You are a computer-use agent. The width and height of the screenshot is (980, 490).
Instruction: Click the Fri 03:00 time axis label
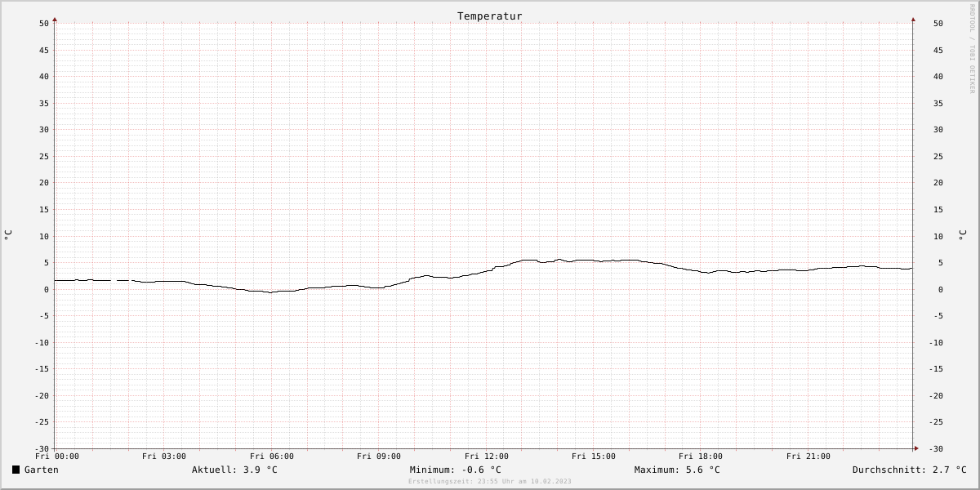[164, 457]
